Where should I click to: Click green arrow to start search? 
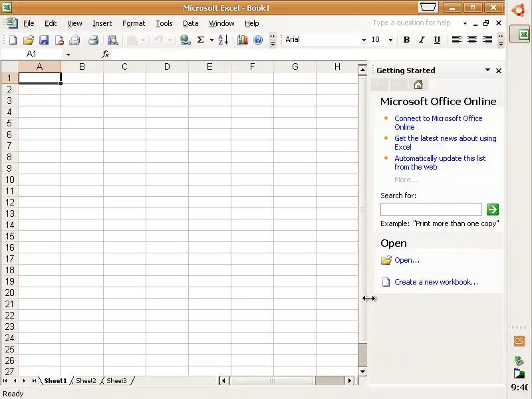point(492,209)
